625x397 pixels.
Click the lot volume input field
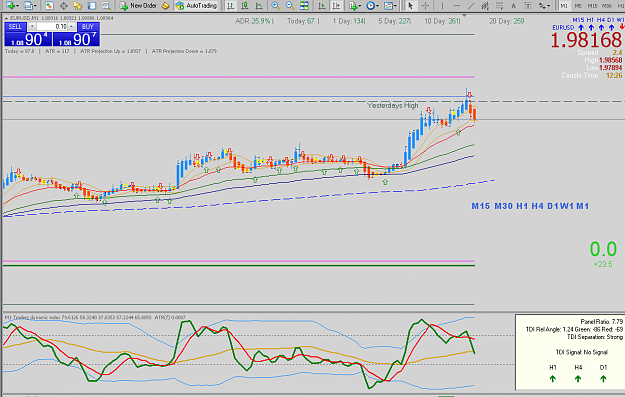click(51, 26)
